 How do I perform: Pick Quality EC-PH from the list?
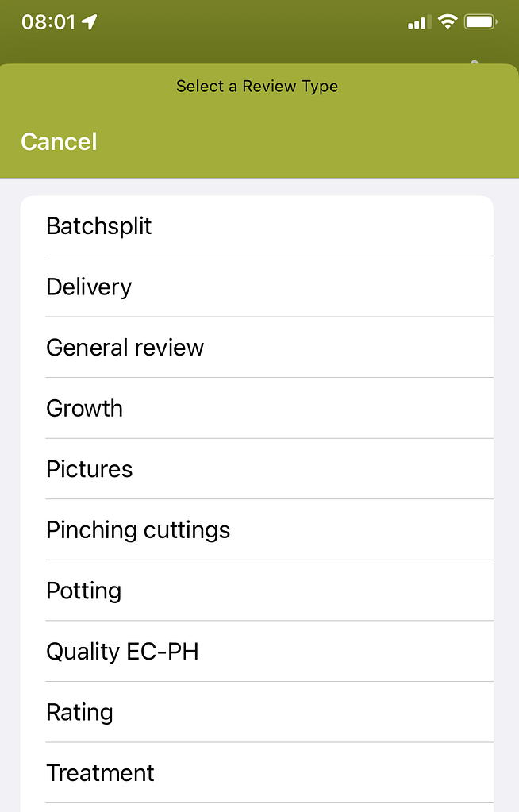tap(258, 652)
